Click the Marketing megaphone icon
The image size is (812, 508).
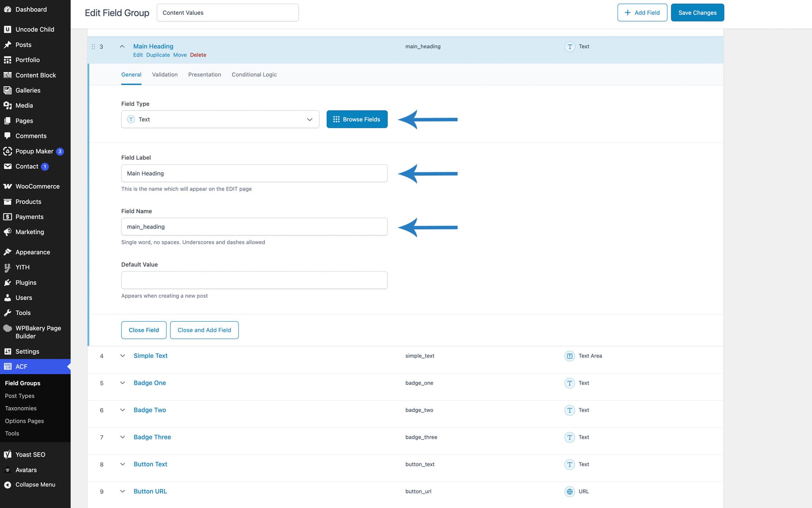[x=8, y=232]
